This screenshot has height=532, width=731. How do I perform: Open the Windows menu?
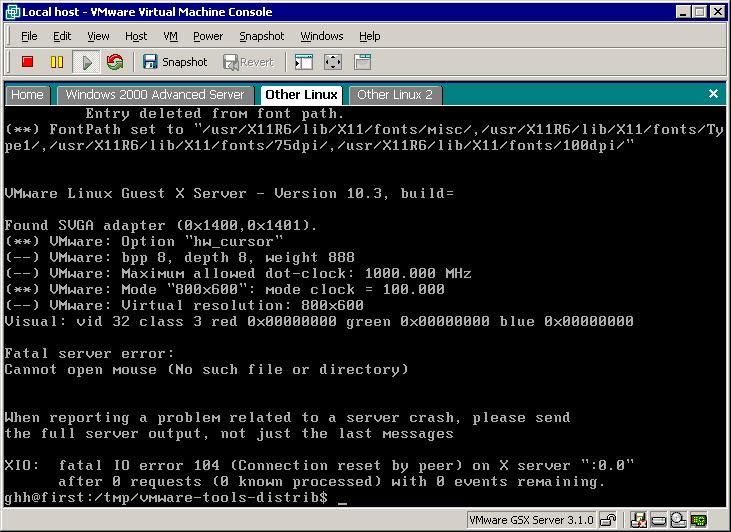[322, 36]
